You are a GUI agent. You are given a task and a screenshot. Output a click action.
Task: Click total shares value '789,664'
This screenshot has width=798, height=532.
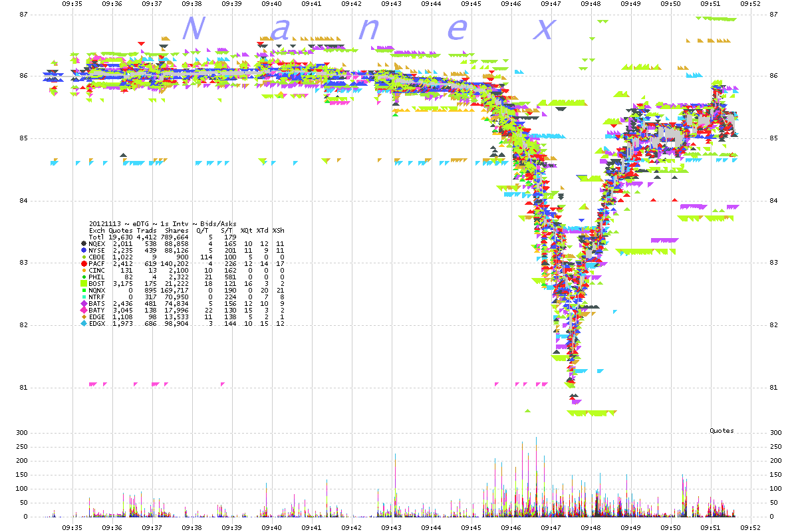(x=174, y=237)
